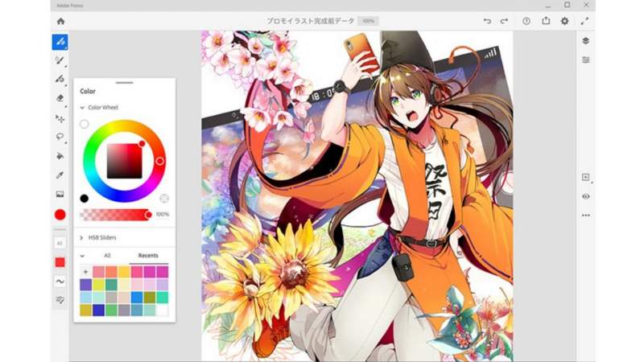This screenshot has width=644, height=362.
Task: Open the brush settings sliders icon
Action: 60,300
